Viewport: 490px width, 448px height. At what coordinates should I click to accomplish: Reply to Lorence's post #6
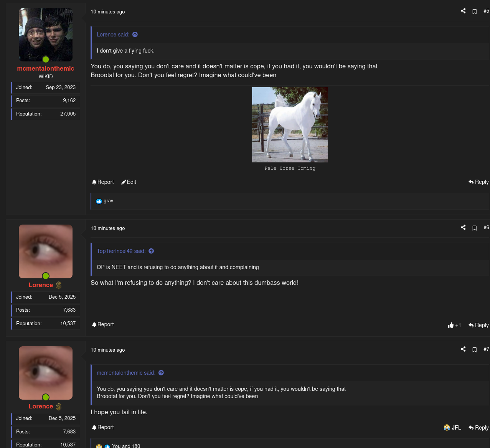click(478, 325)
